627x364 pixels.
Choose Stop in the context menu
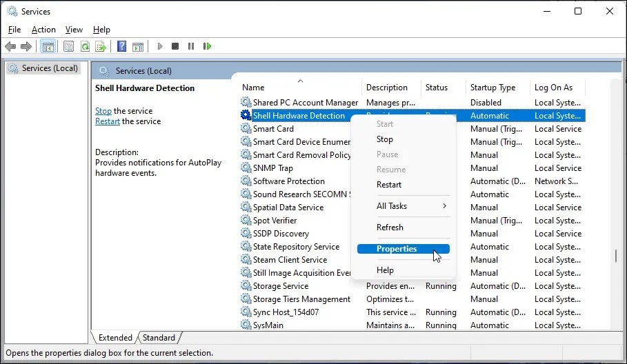click(404, 139)
